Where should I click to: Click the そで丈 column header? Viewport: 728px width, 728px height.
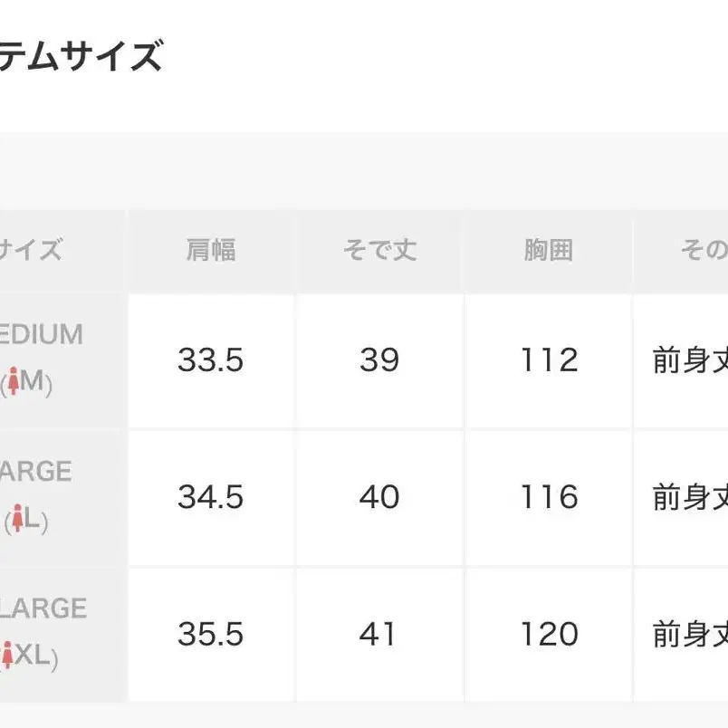379,250
